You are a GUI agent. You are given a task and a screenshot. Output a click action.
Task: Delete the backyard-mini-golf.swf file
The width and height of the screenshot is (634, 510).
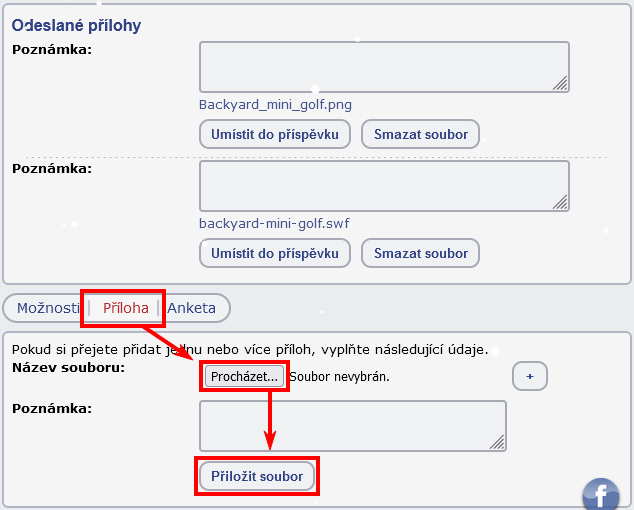point(421,253)
